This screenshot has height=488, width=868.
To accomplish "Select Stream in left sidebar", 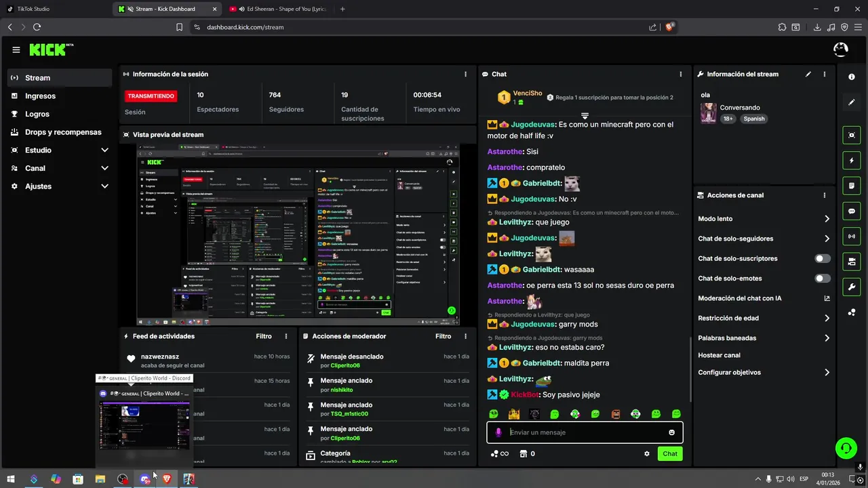I will pyautogui.click(x=60, y=78).
